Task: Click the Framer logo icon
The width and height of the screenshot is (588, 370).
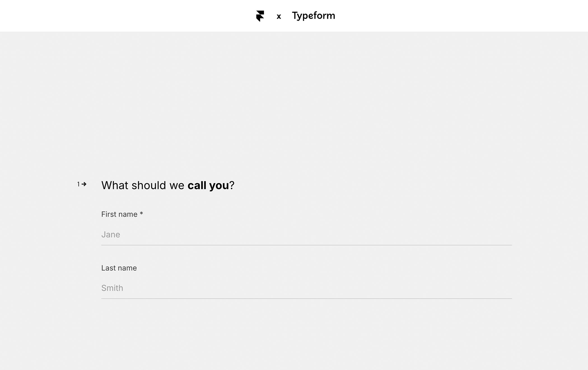Action: 260,16
